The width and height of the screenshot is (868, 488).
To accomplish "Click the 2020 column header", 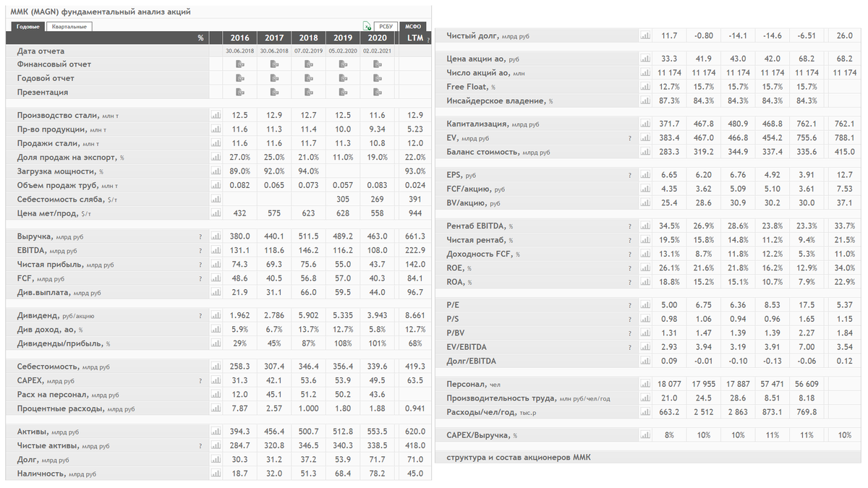I will click(x=378, y=38).
